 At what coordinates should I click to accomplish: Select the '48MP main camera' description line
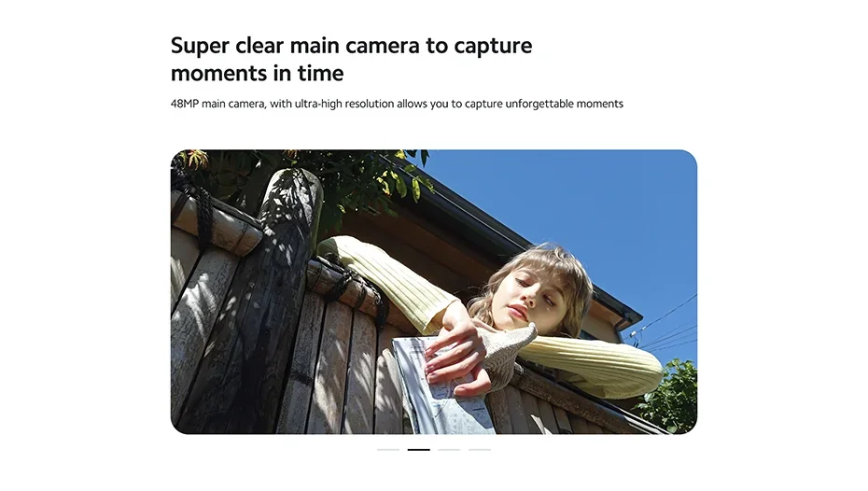click(397, 104)
